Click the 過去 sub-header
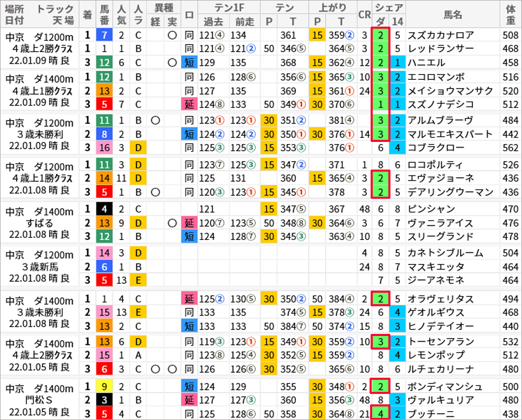 [x=213, y=21]
